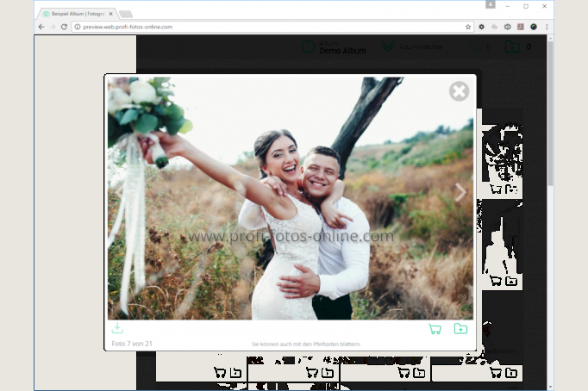Image resolution: width=588 pixels, height=391 pixels.
Task: Go to the next photo arrow
Action: pyautogui.click(x=460, y=193)
